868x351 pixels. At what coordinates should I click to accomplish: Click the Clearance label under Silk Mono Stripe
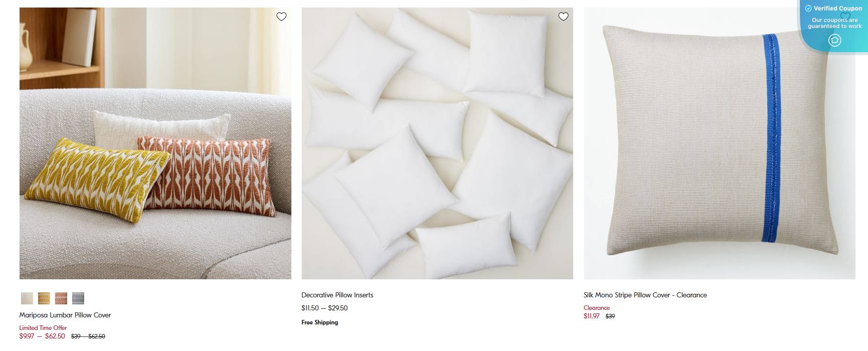tap(596, 307)
